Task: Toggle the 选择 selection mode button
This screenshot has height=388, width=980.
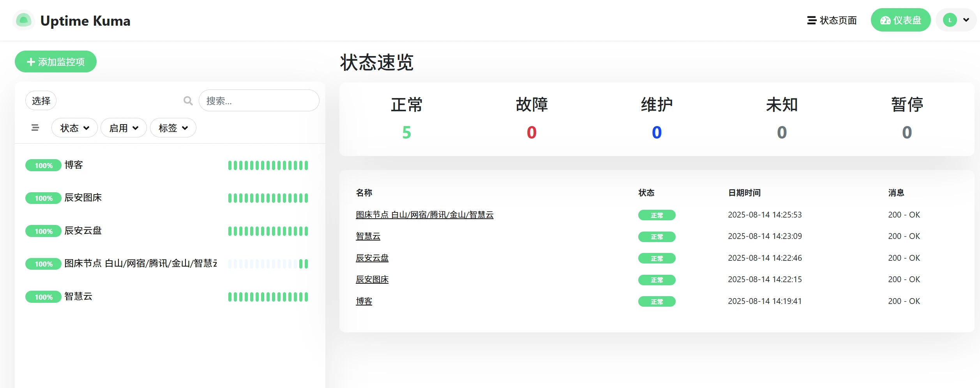Action: pos(41,101)
